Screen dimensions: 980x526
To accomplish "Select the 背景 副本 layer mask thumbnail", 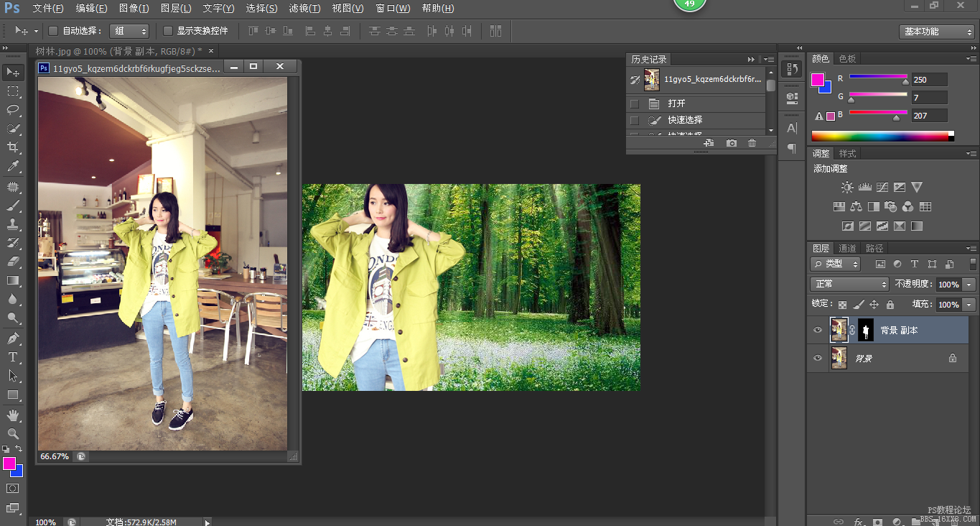I will click(x=866, y=330).
